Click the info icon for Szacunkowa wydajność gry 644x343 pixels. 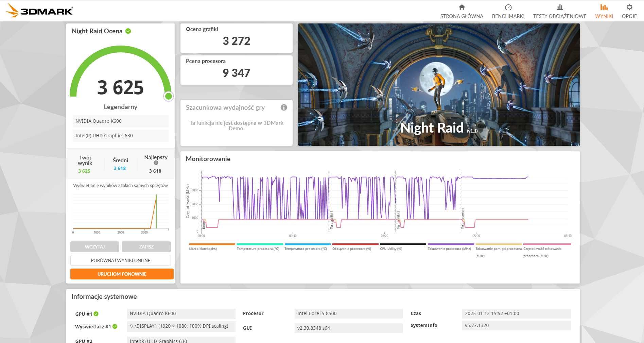coord(284,107)
